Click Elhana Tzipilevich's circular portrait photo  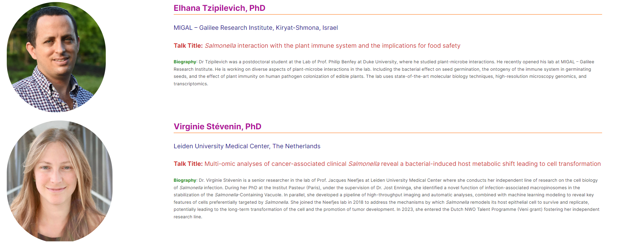56,57
